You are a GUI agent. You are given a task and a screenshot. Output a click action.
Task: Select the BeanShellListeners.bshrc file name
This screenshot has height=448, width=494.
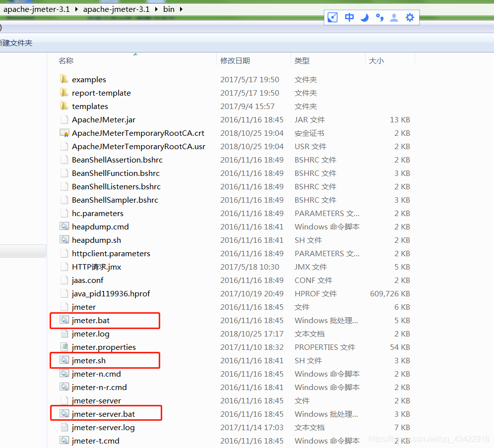[116, 186]
